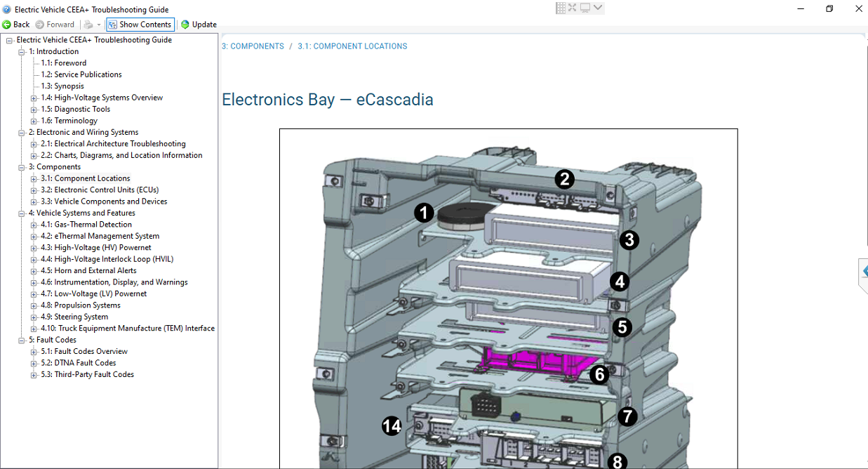
Task: Select the monitor display icon at top right
Action: [x=585, y=8]
